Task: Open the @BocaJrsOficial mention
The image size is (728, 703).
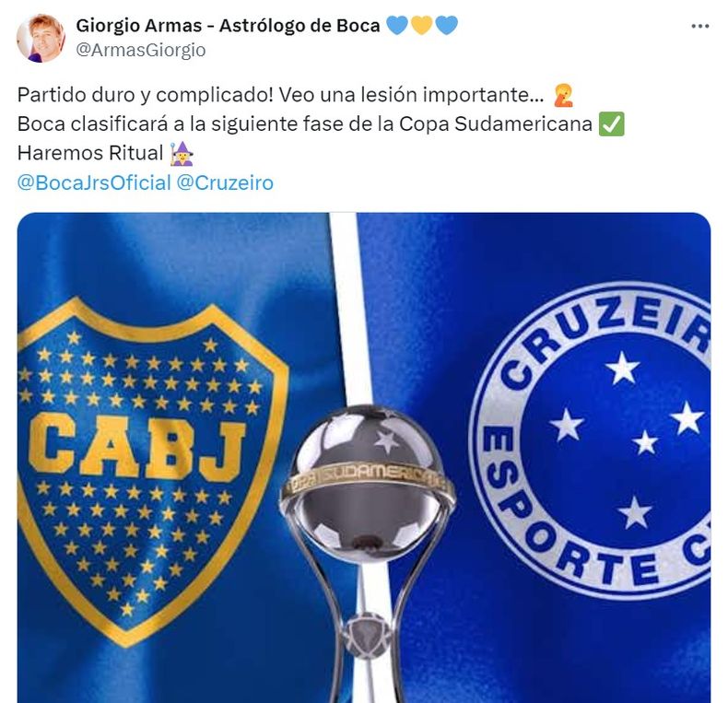Action: [94, 182]
